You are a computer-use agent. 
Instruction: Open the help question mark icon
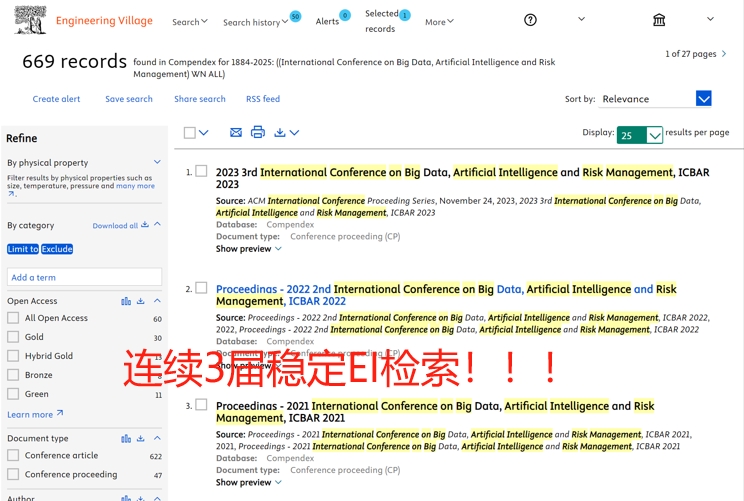(x=530, y=20)
